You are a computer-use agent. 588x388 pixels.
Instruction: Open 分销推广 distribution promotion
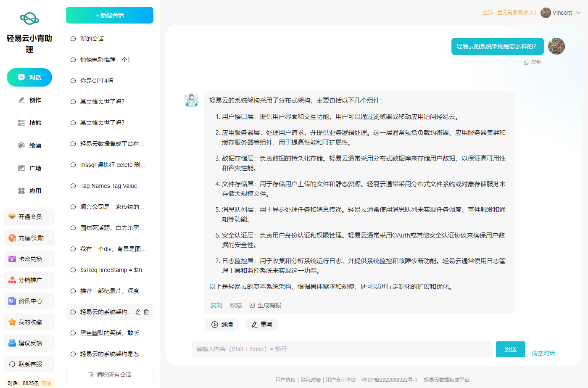point(29,280)
